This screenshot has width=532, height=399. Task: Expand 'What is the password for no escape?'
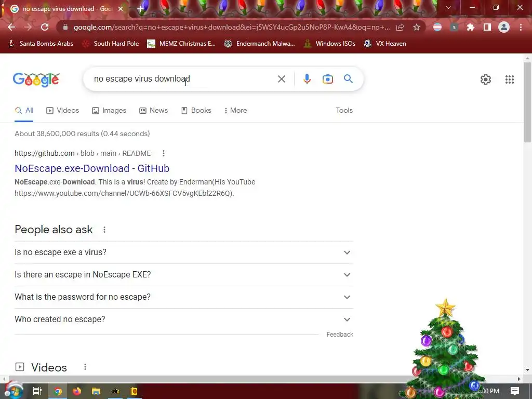184,297
